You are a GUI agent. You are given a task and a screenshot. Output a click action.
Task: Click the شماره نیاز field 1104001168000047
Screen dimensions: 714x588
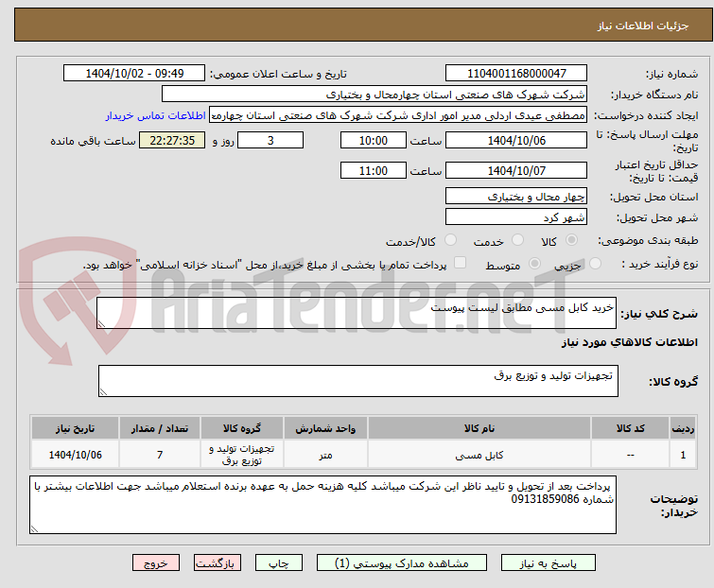516,73
